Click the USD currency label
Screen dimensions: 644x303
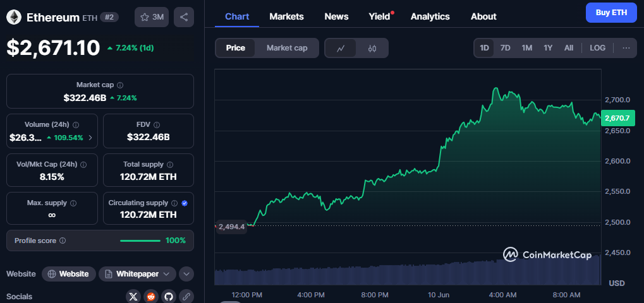click(x=616, y=283)
